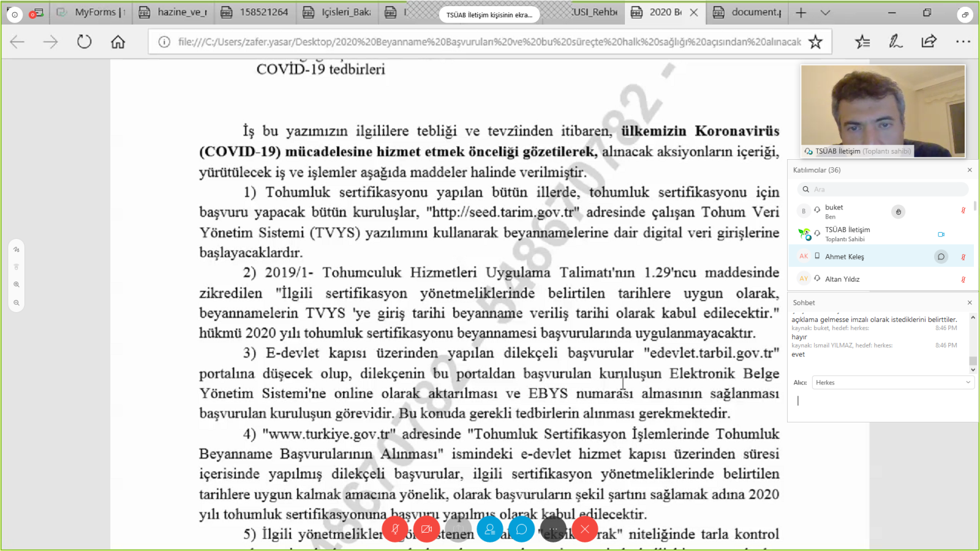Close the Sohbet chat panel

pyautogui.click(x=970, y=302)
